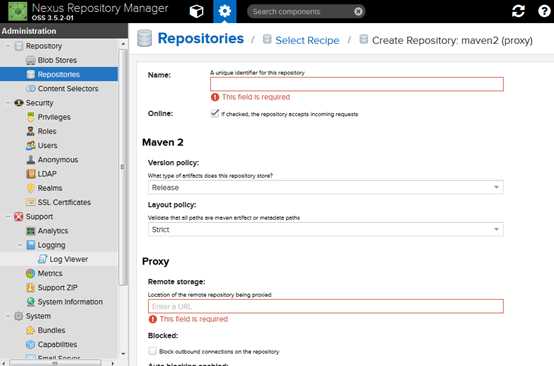
Task: Click the repository Name input field
Action: coord(357,84)
